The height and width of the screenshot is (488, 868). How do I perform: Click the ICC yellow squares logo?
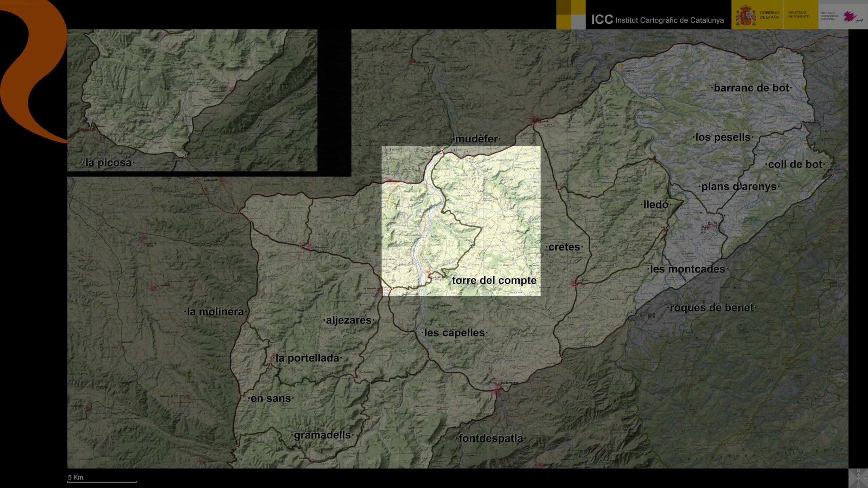[571, 15]
